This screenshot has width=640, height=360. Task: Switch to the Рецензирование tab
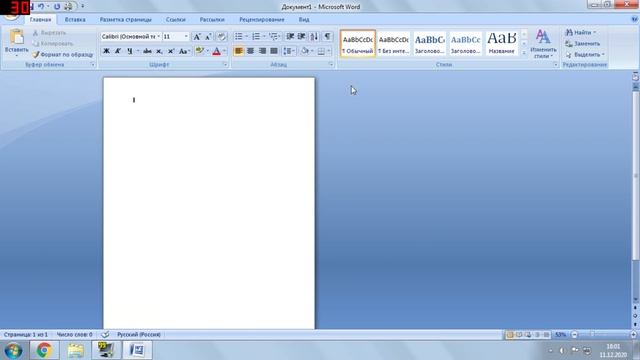tap(262, 19)
